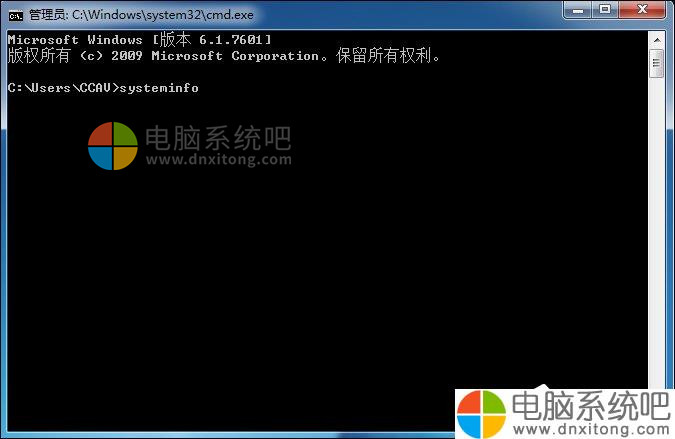Click the colored circle watermark logo in the console
The height and width of the screenshot is (439, 675).
pyautogui.click(x=113, y=146)
